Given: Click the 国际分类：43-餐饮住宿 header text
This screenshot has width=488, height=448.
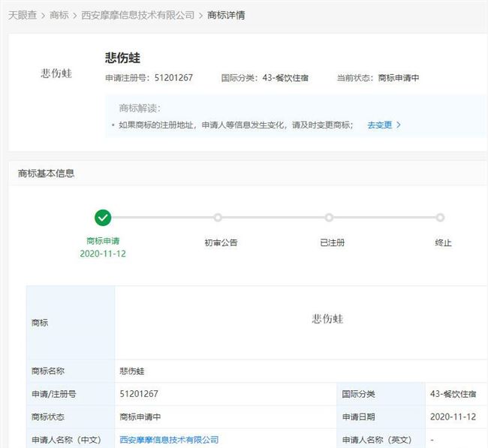Looking at the screenshot, I should pyautogui.click(x=265, y=78).
